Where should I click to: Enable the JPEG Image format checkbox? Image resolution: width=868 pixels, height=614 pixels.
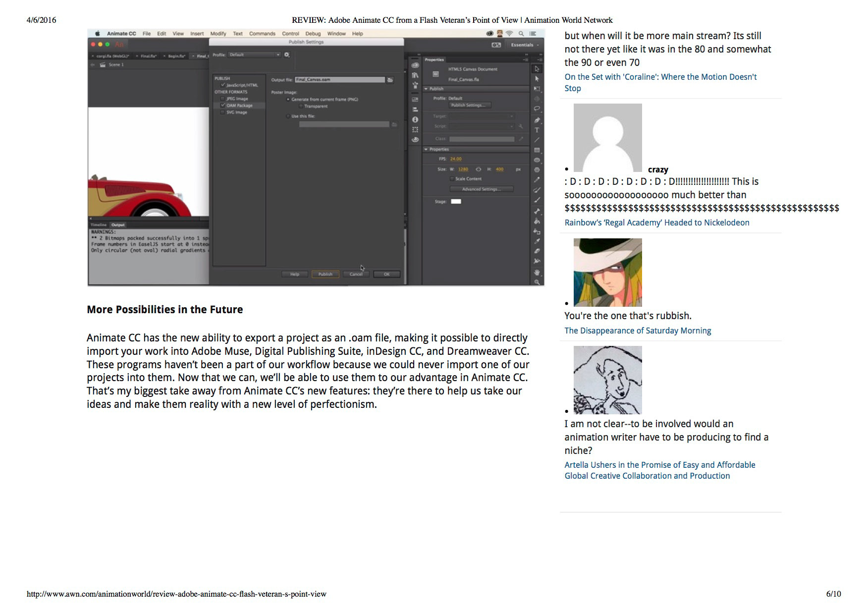click(x=223, y=99)
